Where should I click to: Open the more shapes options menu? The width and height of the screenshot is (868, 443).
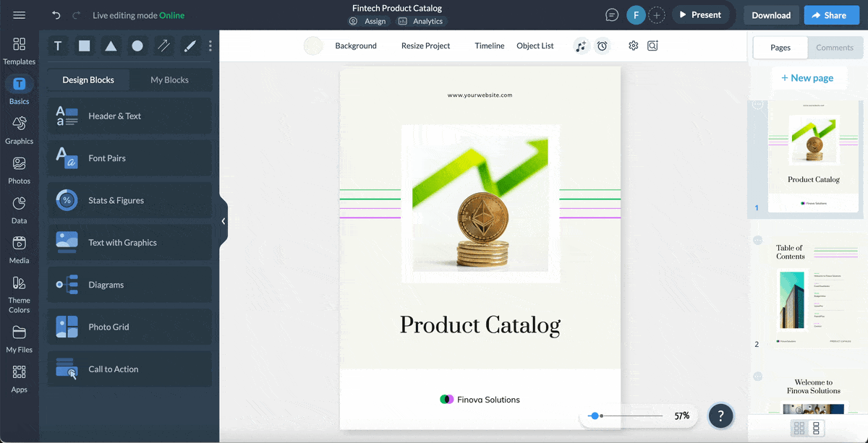point(210,46)
